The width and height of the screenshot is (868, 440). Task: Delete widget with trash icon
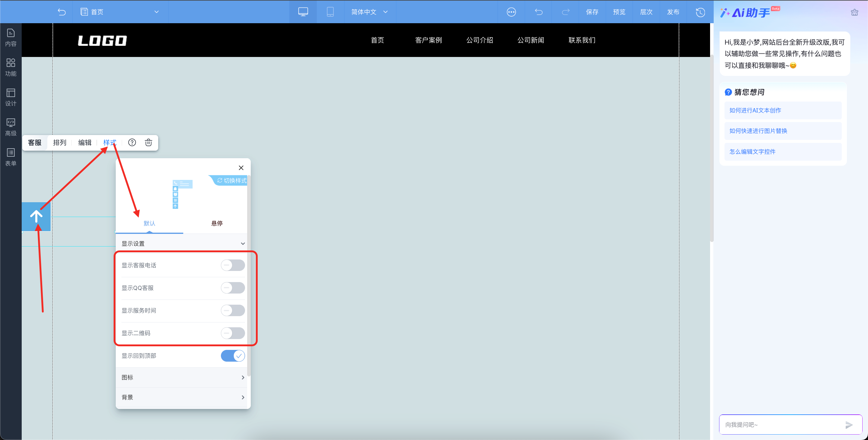pyautogui.click(x=148, y=143)
